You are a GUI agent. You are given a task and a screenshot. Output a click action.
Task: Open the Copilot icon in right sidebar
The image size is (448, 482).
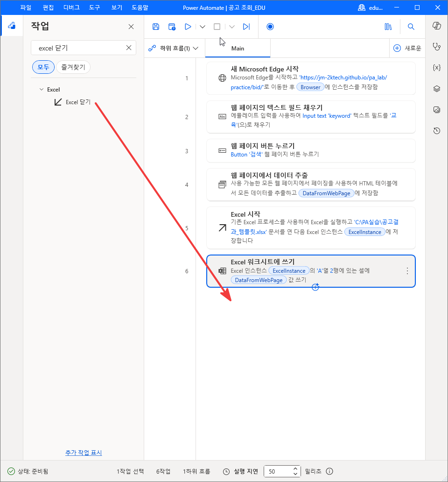[x=437, y=26]
